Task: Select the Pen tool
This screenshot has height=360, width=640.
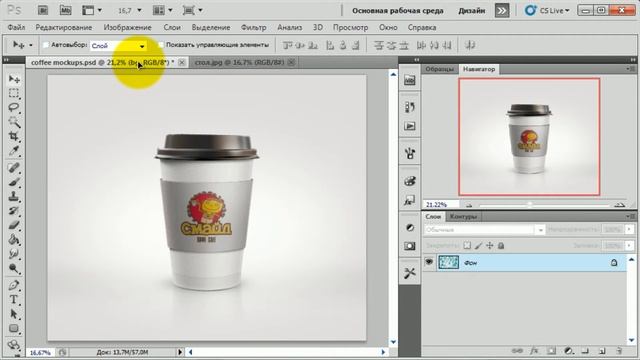Action: (14, 285)
